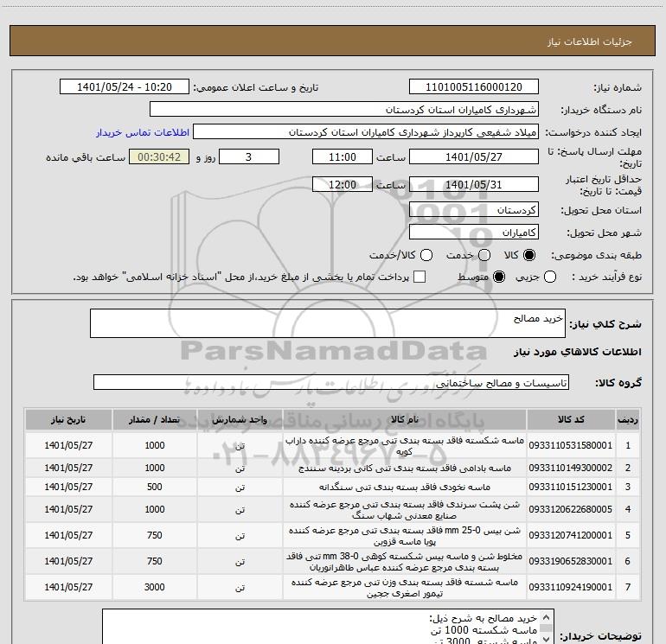Click product code 0933120622680005
The width and height of the screenshot is (666, 644).
571,509
